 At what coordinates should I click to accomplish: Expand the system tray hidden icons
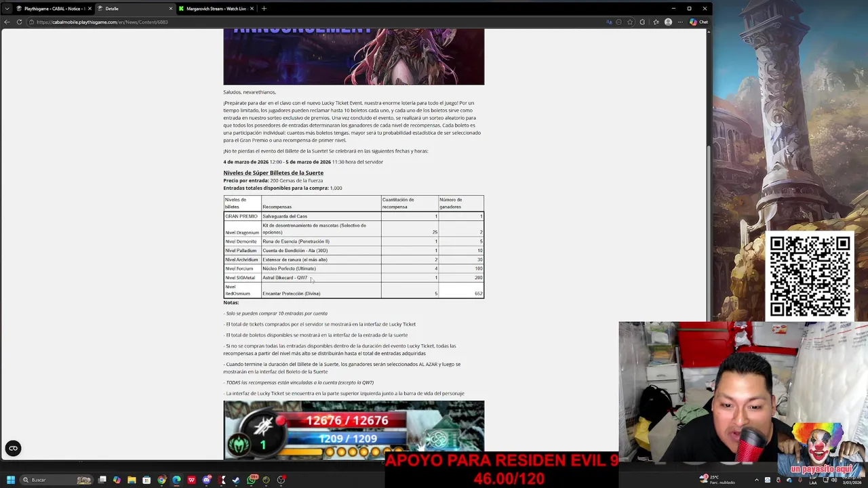pos(757,481)
